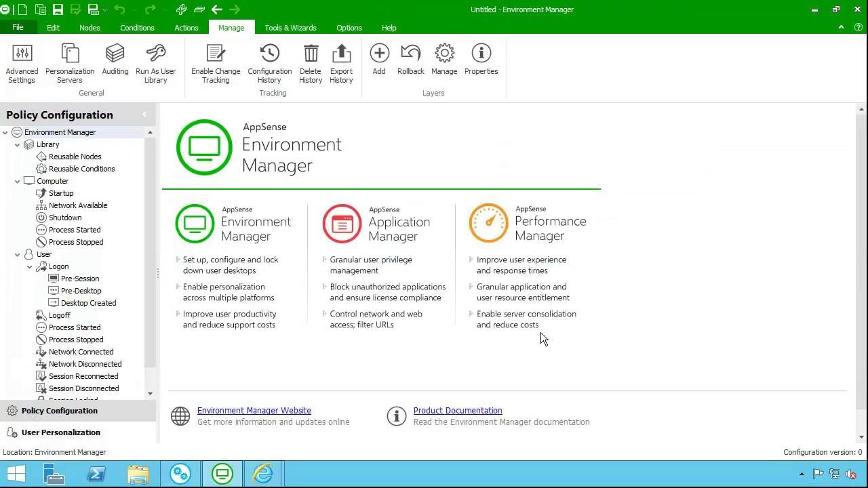Click the globe icon beside Environment Manager Website
The image size is (868, 488).
tap(180, 416)
